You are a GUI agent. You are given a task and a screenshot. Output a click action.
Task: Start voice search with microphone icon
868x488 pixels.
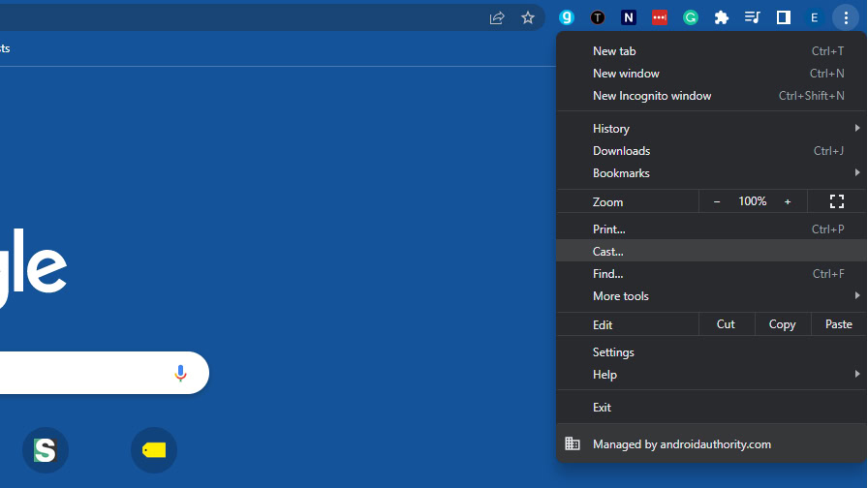click(180, 373)
